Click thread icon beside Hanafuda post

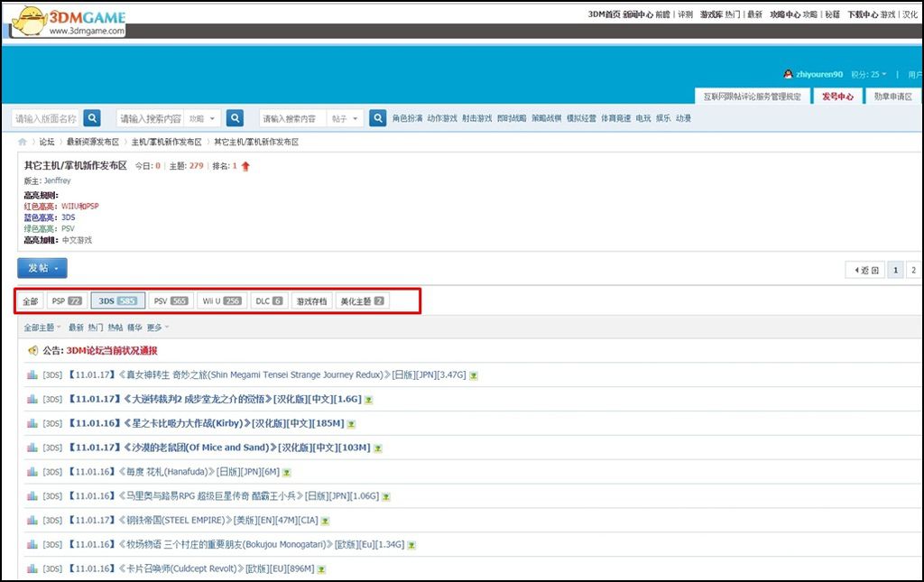pos(32,472)
